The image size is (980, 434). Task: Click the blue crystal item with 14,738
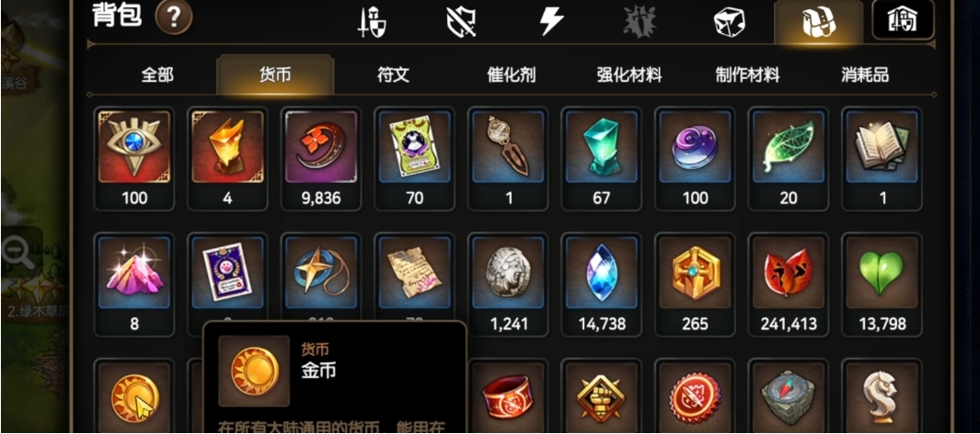click(602, 285)
